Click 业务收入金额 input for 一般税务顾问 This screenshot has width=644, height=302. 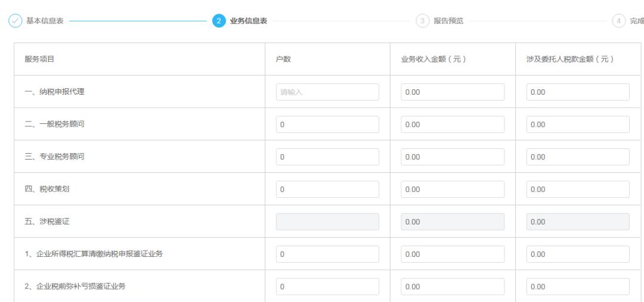453,124
